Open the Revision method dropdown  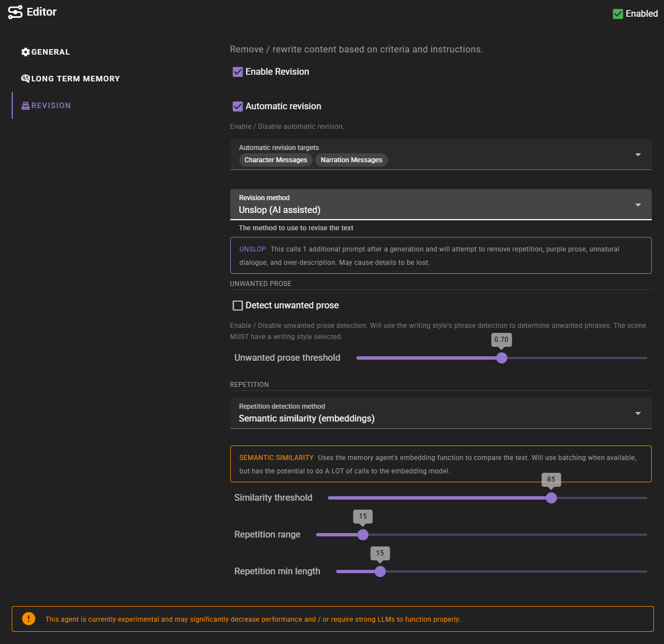point(638,205)
